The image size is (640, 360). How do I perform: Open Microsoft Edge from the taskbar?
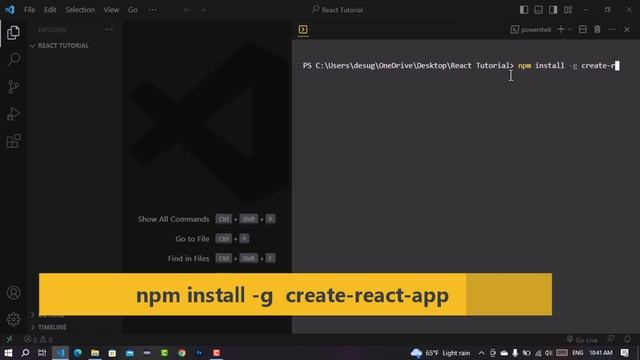pyautogui.click(x=78, y=353)
